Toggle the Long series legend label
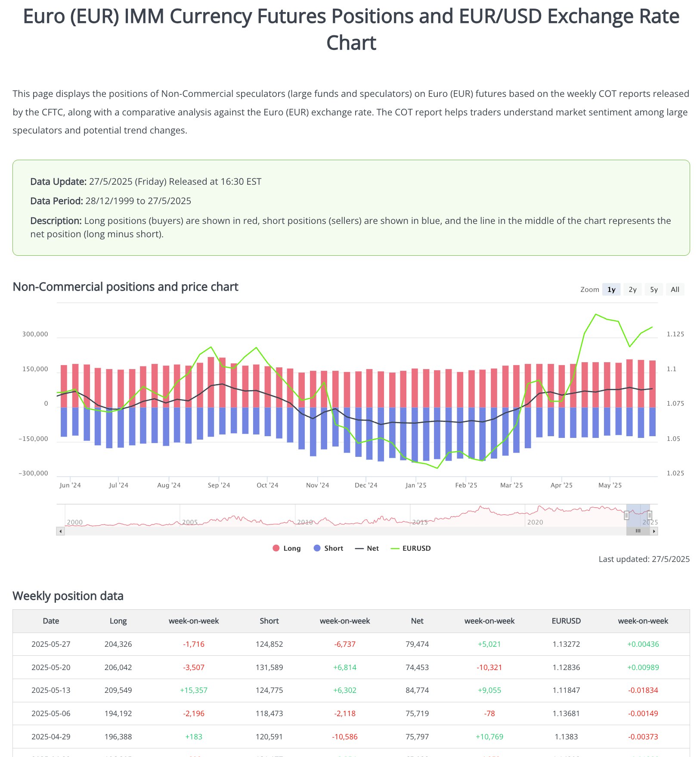700x757 pixels. tap(292, 548)
